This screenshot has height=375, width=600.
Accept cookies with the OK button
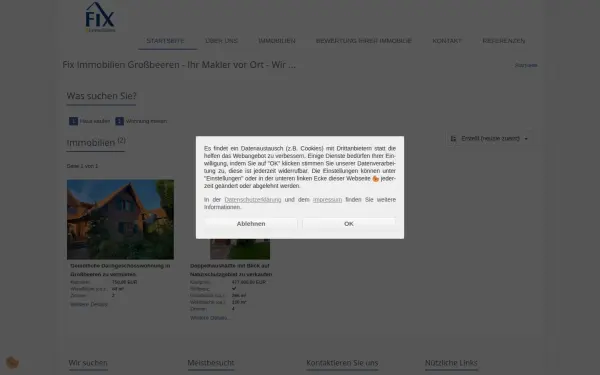[x=349, y=223]
